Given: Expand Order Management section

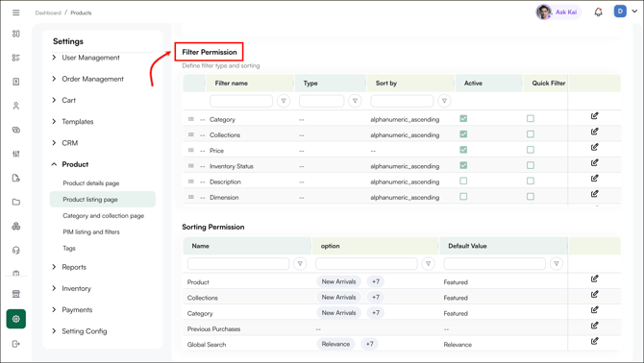Looking at the screenshot, I should (x=87, y=79).
